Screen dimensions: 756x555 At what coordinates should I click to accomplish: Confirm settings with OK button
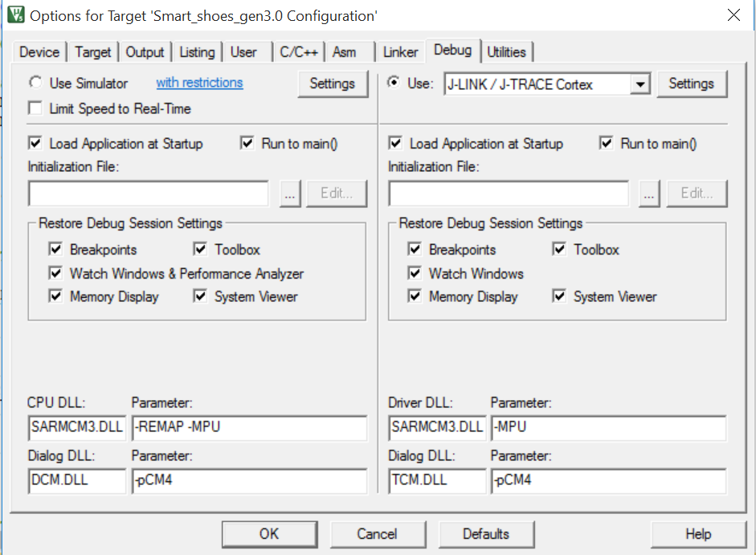269,534
